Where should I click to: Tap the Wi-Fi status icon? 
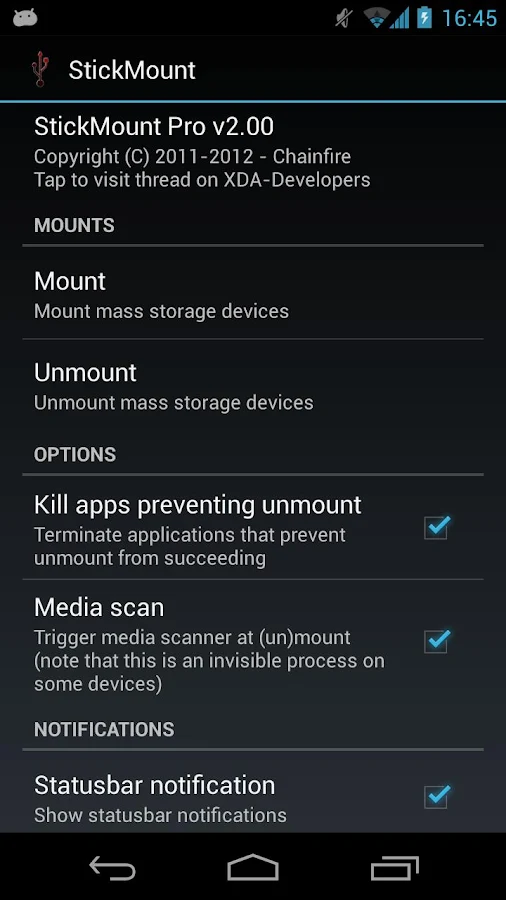(x=376, y=18)
